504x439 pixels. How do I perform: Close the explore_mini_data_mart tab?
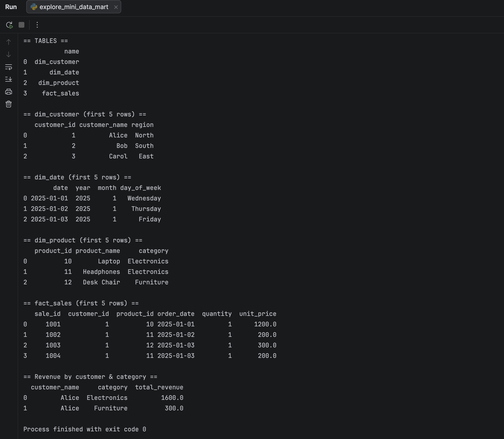coord(116,7)
